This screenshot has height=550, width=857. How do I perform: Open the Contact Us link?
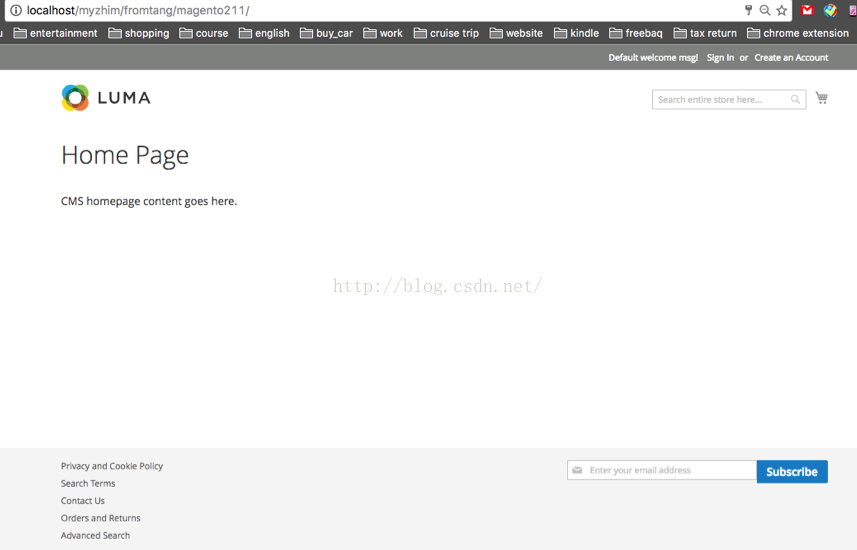tap(83, 501)
